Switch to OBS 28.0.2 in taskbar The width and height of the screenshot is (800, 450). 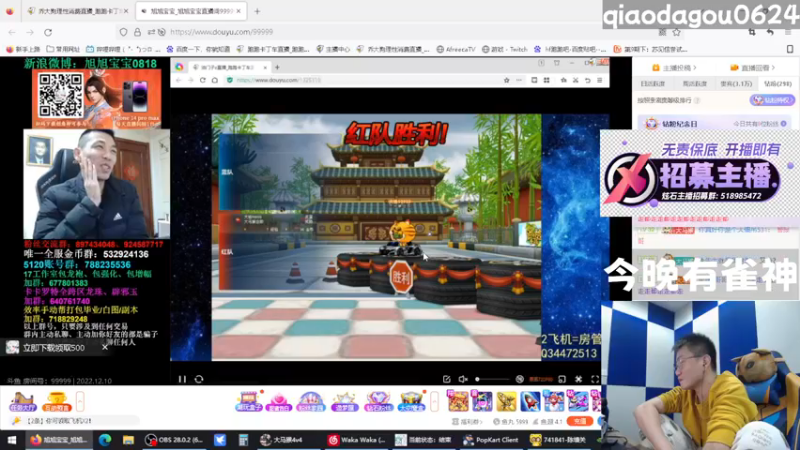[x=174, y=440]
